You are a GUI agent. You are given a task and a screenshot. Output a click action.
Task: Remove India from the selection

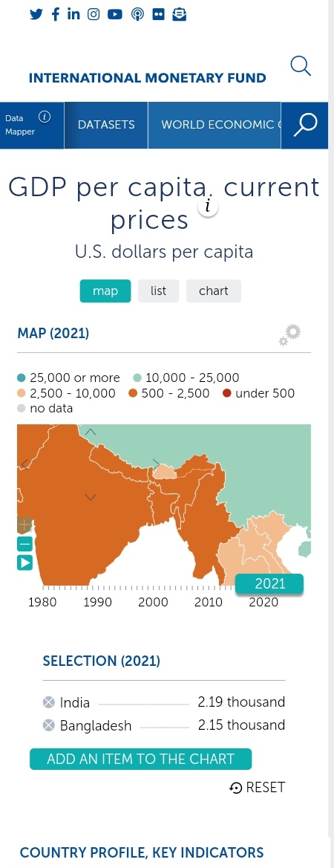coord(49,702)
